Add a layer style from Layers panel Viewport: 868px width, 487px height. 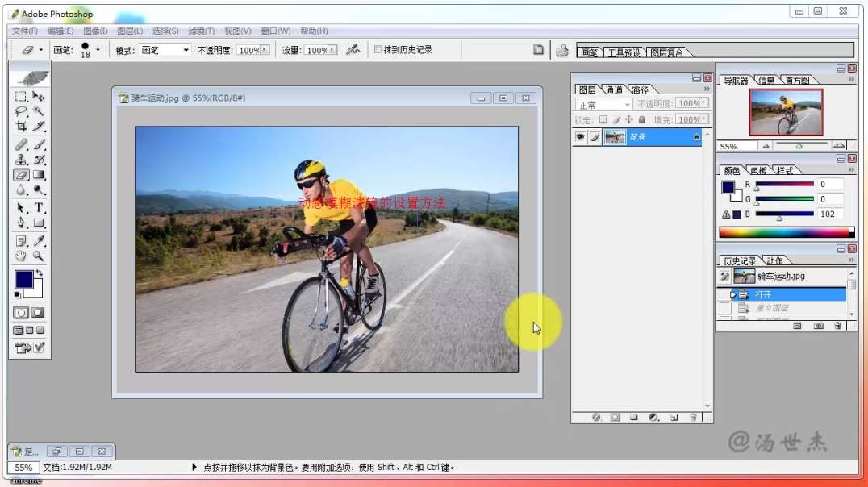click(596, 418)
